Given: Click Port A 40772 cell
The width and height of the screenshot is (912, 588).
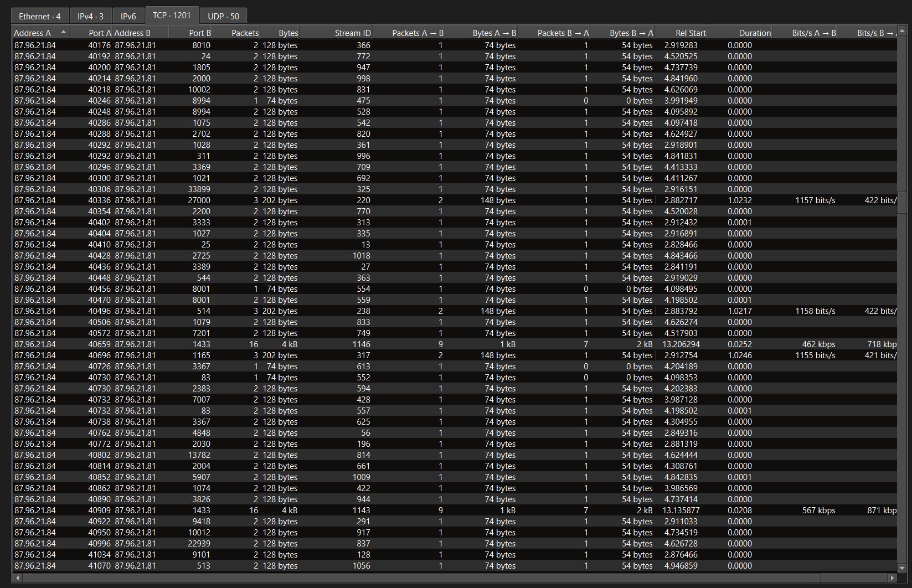Looking at the screenshot, I should click(x=99, y=444).
